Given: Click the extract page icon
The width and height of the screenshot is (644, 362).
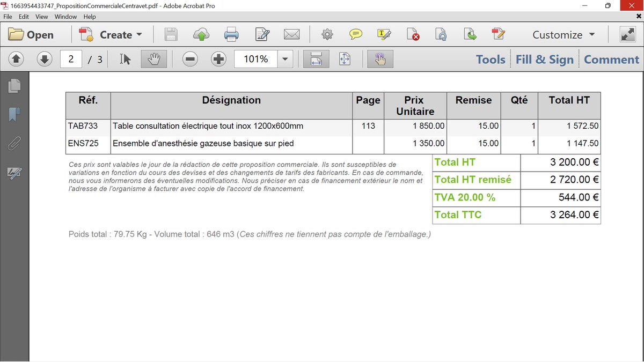Looking at the screenshot, I should pyautogui.click(x=470, y=35).
